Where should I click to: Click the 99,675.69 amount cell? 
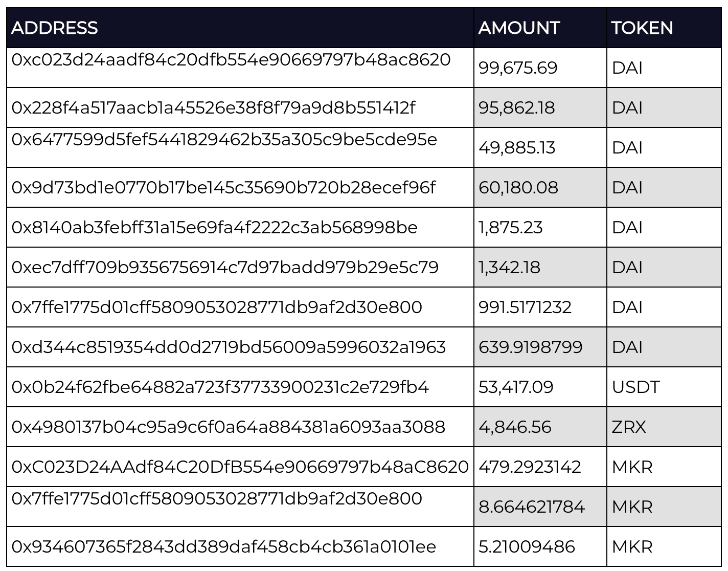[540, 68]
